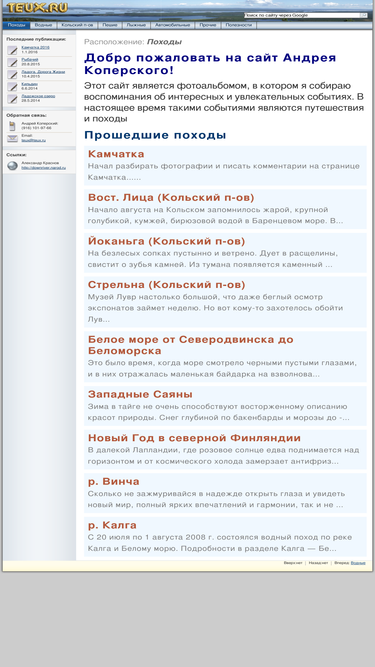Visit Александр Краснов's narod.ru link

tap(43, 168)
